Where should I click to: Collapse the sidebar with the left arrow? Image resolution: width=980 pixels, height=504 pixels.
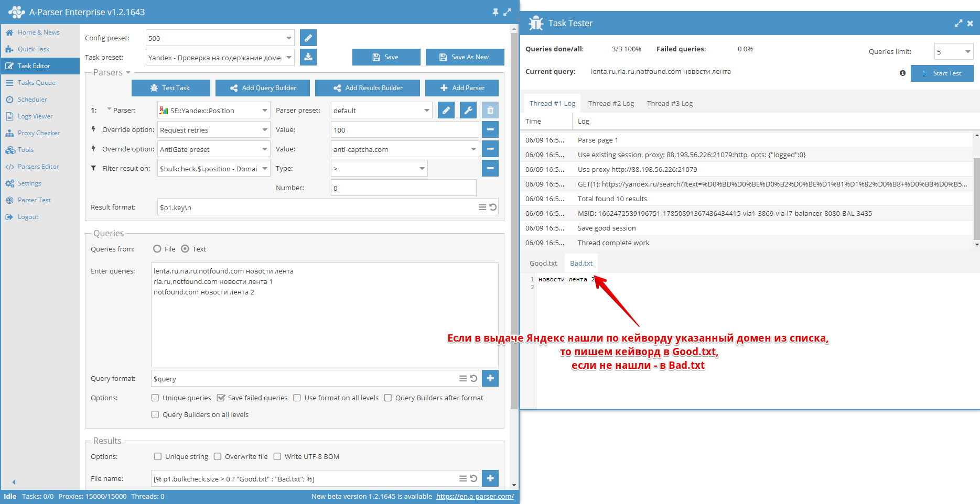[14, 482]
